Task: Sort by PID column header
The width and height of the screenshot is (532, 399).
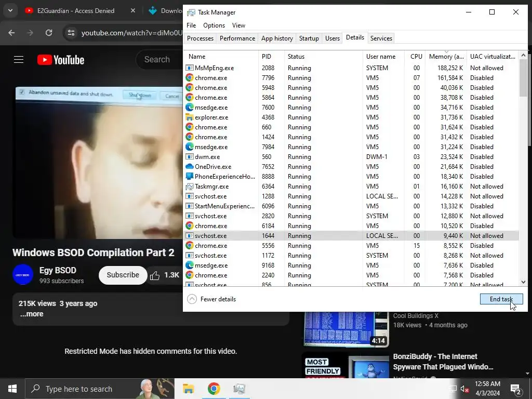Action: point(271,56)
